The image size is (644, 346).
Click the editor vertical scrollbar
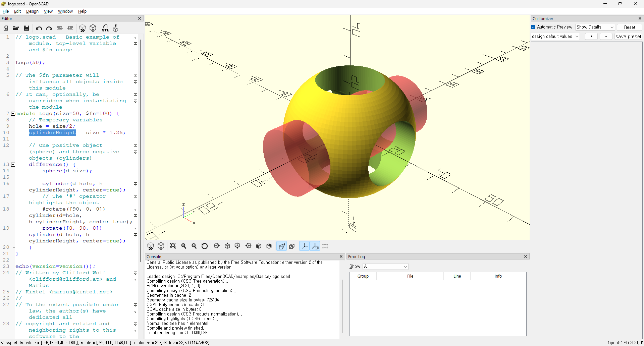point(140,151)
